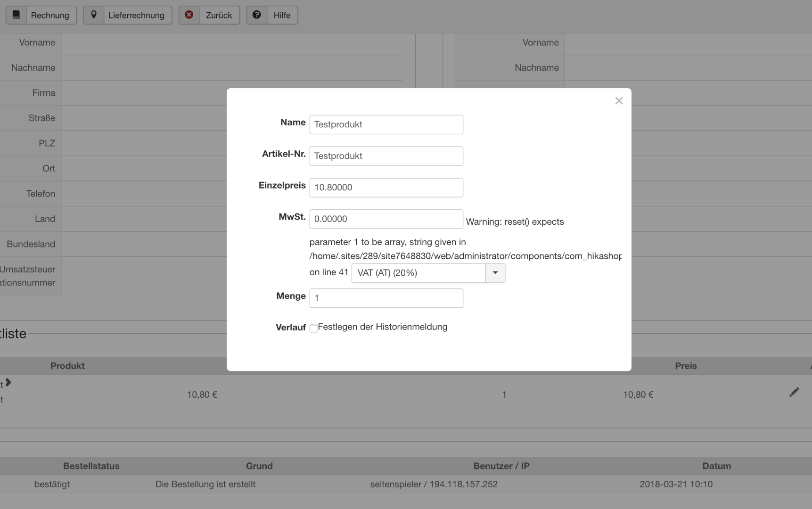812x509 pixels.
Task: Focus the Artikel-Nr. input field
Action: coord(386,156)
